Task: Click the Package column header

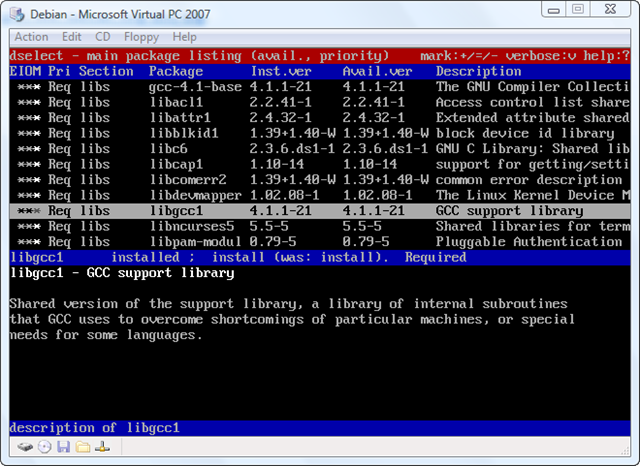Action: click(176, 71)
